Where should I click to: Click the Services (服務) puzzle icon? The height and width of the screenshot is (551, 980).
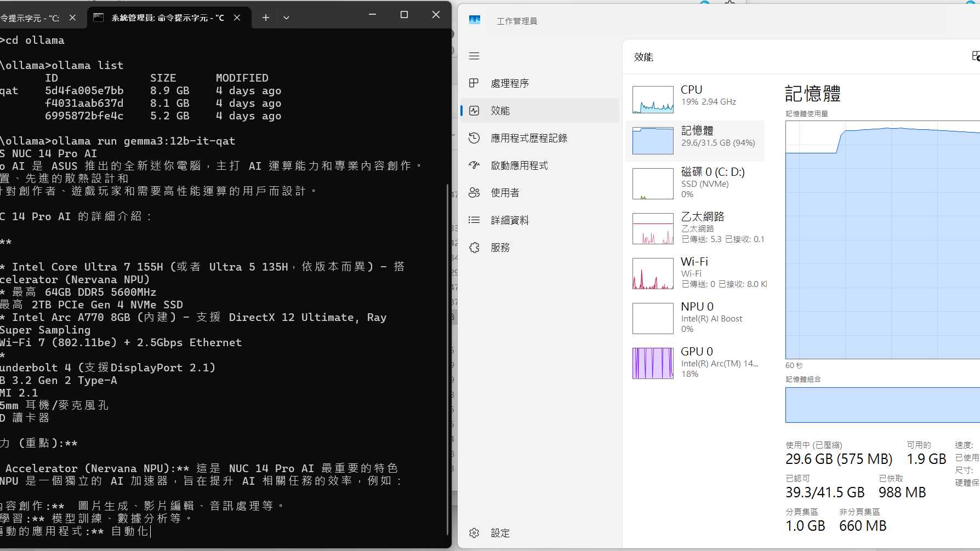click(474, 248)
